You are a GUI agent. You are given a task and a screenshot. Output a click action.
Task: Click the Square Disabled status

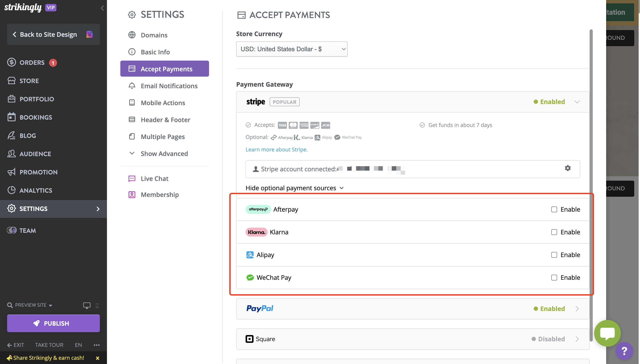coord(548,339)
